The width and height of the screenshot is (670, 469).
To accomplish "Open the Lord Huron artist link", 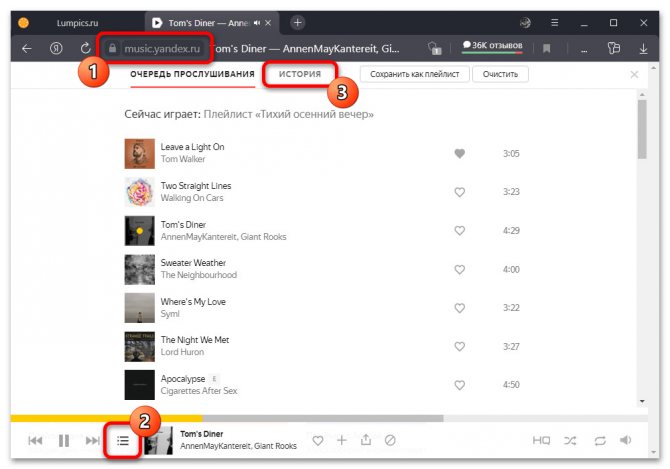I will [182, 352].
